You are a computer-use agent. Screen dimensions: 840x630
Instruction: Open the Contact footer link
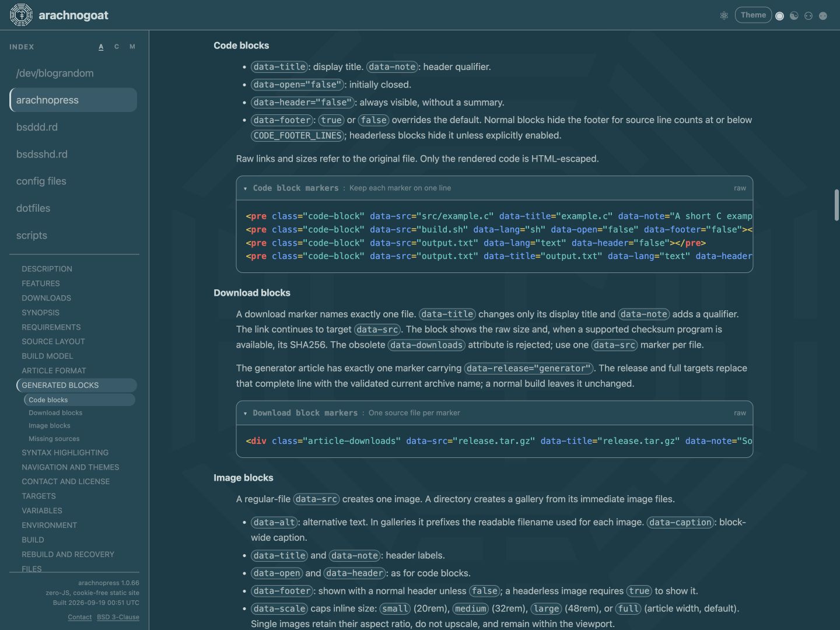pyautogui.click(x=79, y=617)
